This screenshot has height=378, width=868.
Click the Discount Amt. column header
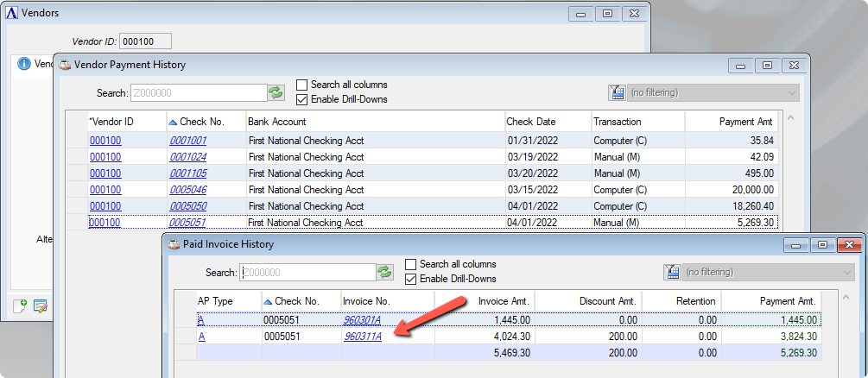pyautogui.click(x=588, y=301)
